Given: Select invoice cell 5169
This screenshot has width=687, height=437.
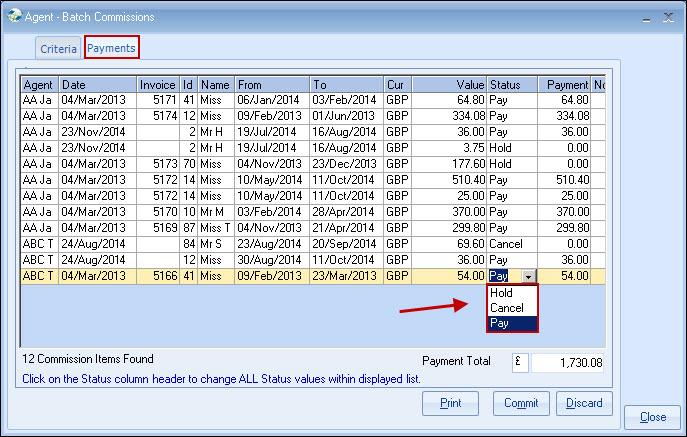Looking at the screenshot, I should click(158, 228).
